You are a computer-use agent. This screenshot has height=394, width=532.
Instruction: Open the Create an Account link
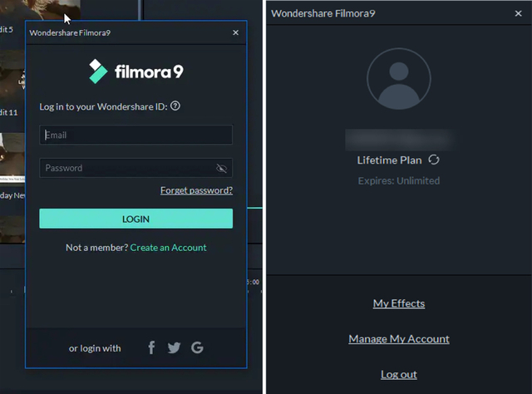point(168,248)
